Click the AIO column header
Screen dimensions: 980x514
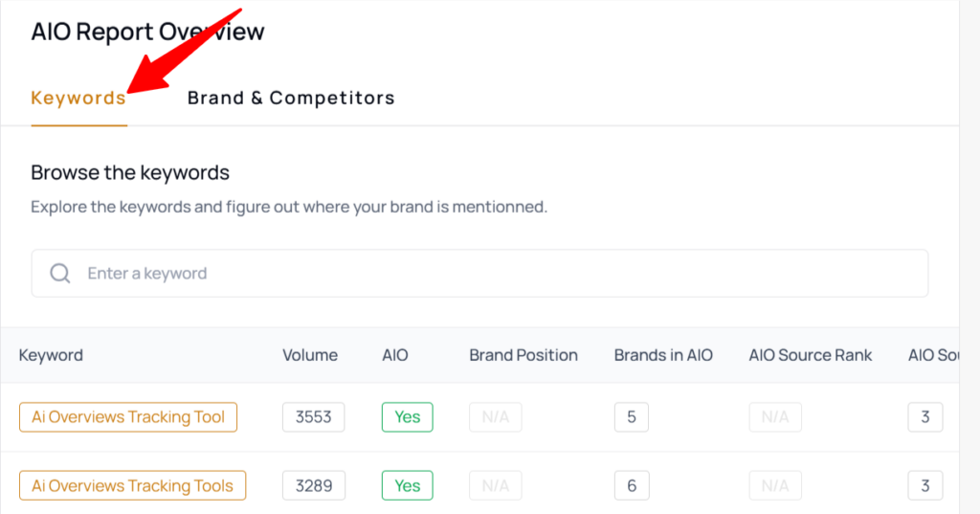pyautogui.click(x=394, y=355)
